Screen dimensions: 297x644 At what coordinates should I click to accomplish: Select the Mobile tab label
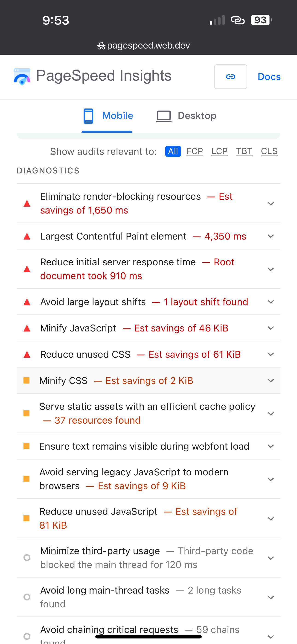pyautogui.click(x=118, y=116)
